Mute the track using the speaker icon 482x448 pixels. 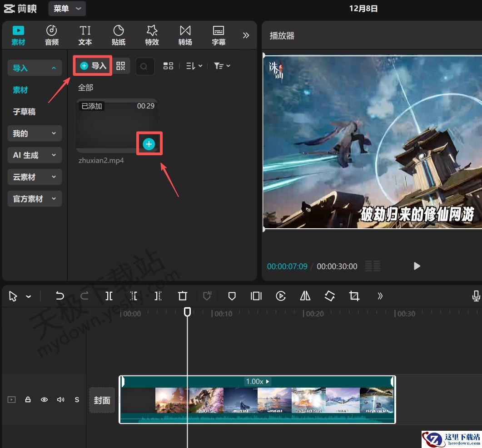pyautogui.click(x=60, y=400)
